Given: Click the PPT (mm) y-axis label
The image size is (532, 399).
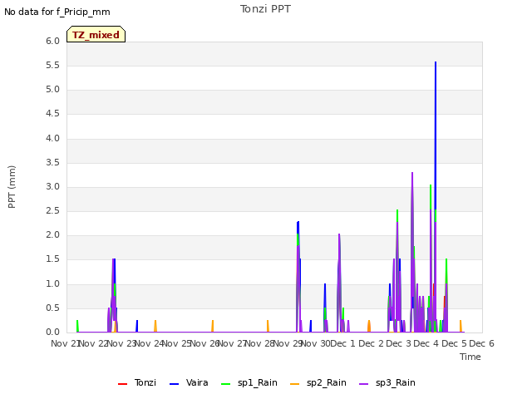Looking at the screenshot, I should (x=12, y=186).
